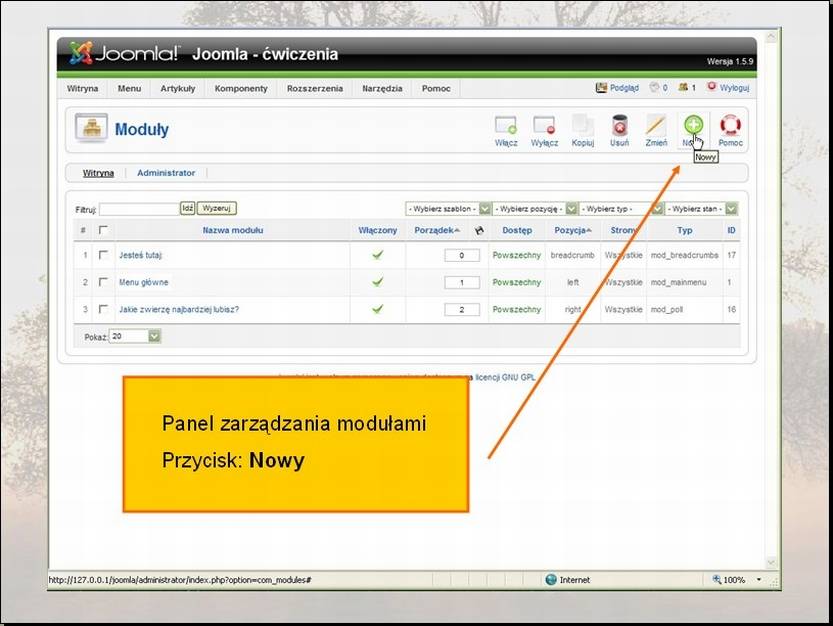Open the Pomoc menu in menu bar
Viewport: 833px width, 626px height.
tap(436, 88)
